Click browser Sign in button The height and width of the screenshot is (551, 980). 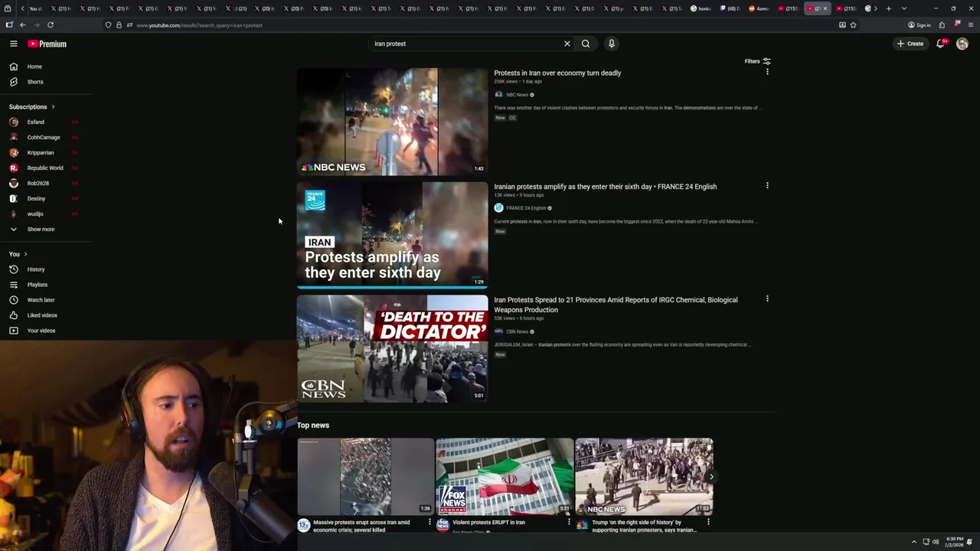[920, 24]
